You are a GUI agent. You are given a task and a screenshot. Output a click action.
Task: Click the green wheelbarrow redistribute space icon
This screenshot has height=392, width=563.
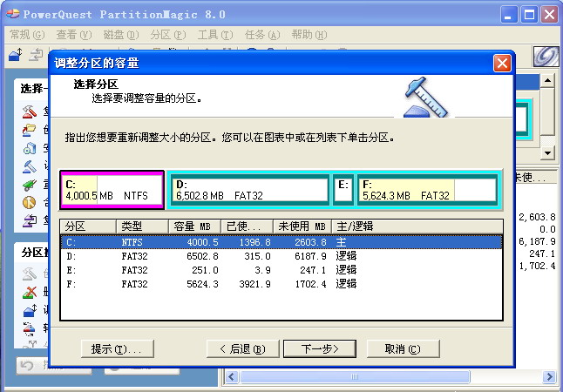tap(29, 185)
